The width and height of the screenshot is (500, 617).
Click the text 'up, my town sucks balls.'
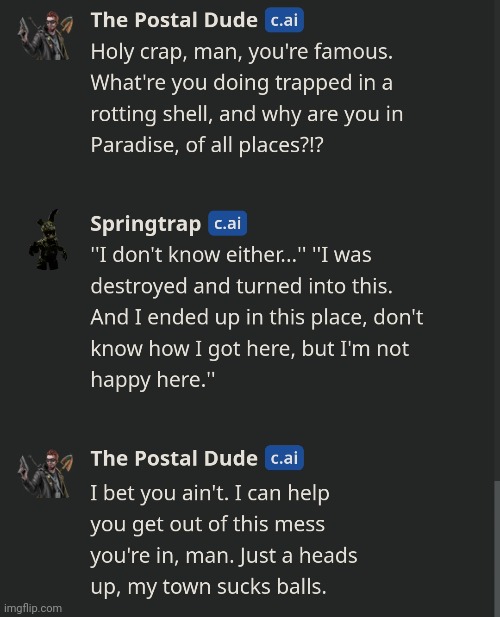pos(208,587)
